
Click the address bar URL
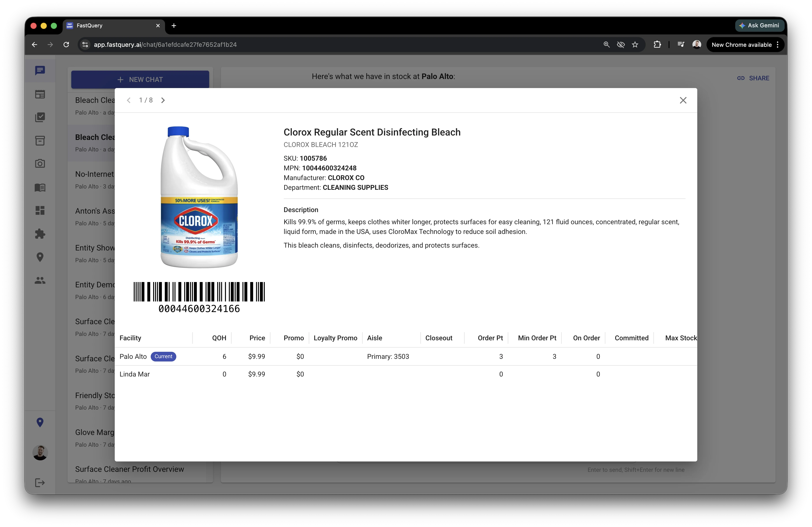(165, 45)
